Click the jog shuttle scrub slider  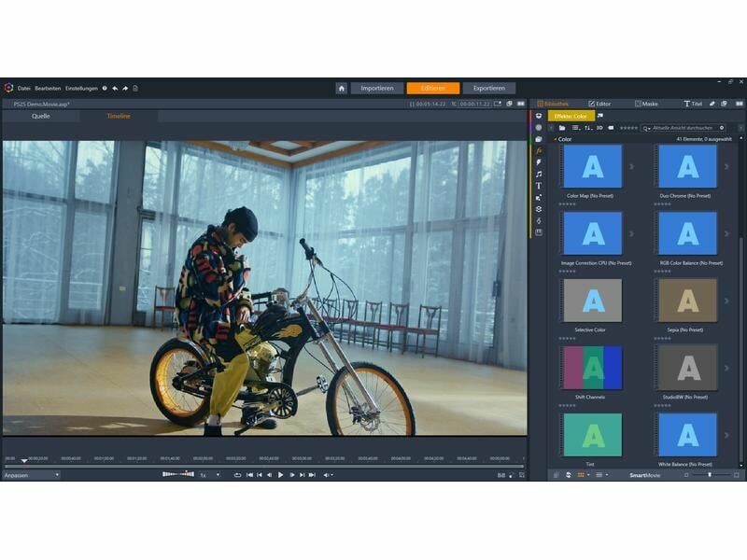pos(178,474)
